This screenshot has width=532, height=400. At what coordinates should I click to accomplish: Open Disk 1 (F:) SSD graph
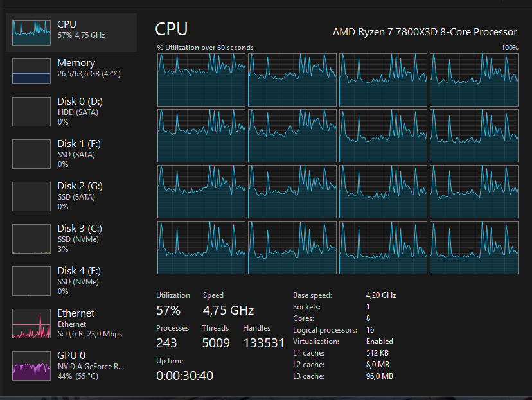click(71, 153)
